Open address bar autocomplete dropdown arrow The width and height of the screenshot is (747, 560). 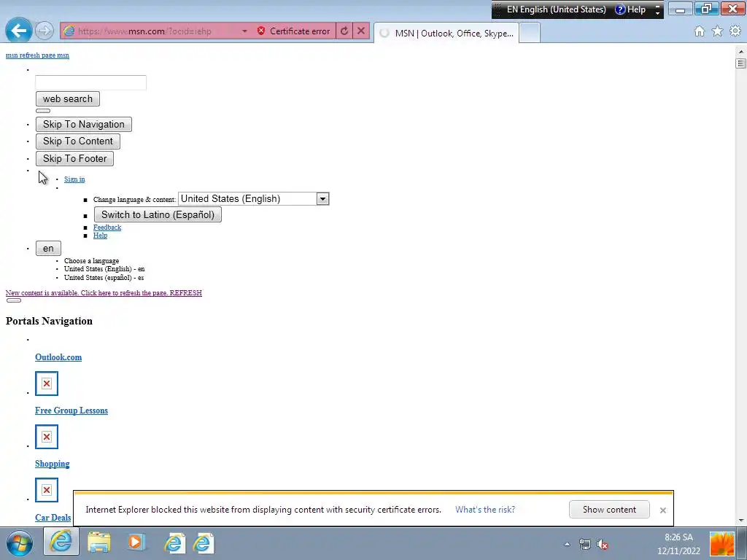pyautogui.click(x=244, y=31)
